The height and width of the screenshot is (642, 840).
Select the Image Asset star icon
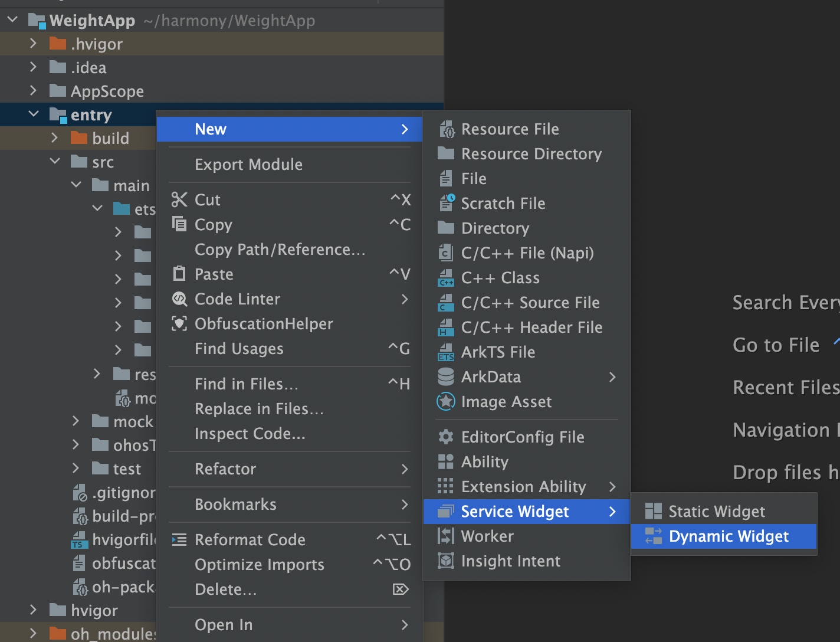coord(446,402)
